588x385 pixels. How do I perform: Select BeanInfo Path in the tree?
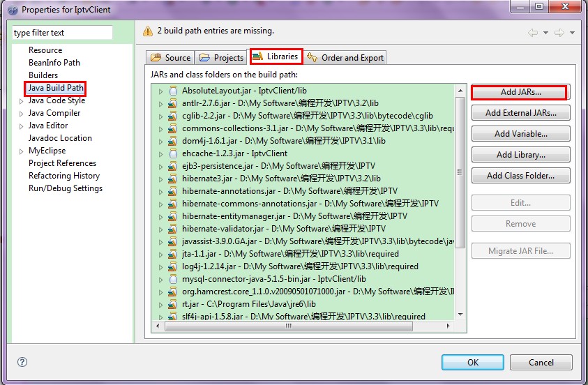click(x=54, y=63)
